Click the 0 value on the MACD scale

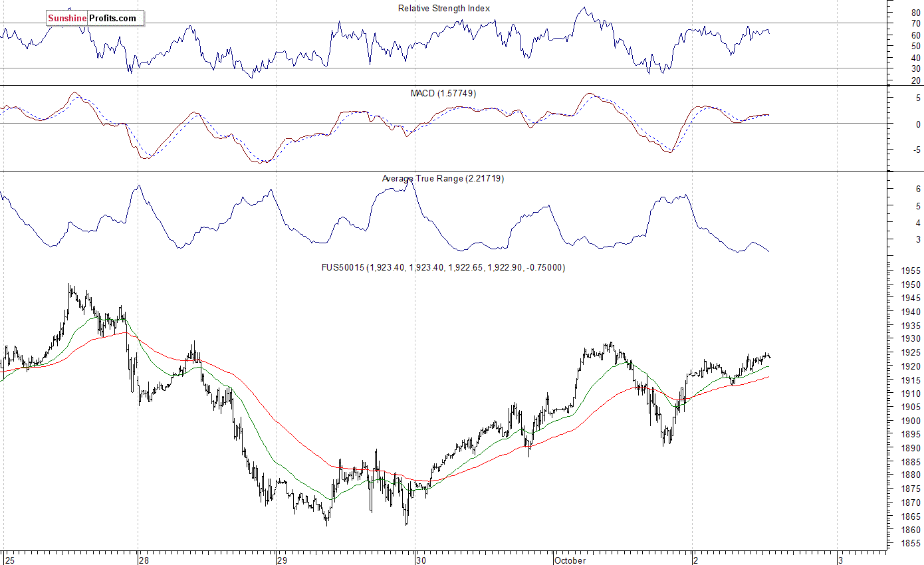918,124
